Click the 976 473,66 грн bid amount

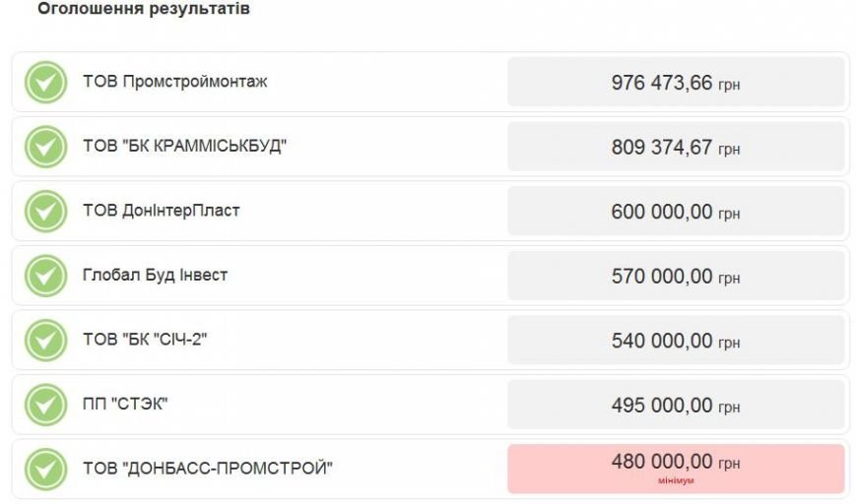click(676, 83)
